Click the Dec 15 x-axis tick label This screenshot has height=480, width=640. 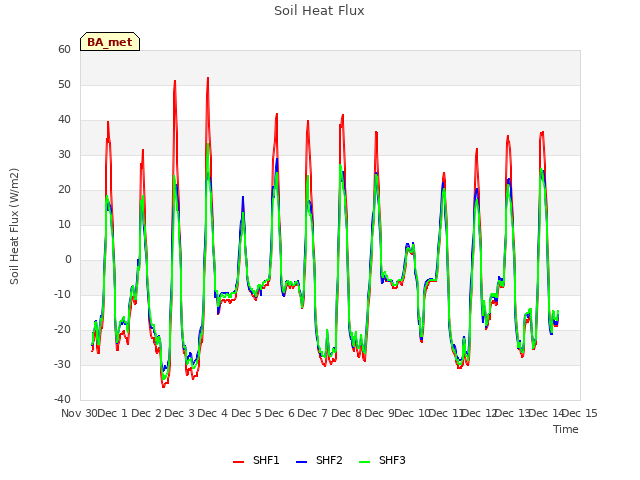(x=580, y=413)
